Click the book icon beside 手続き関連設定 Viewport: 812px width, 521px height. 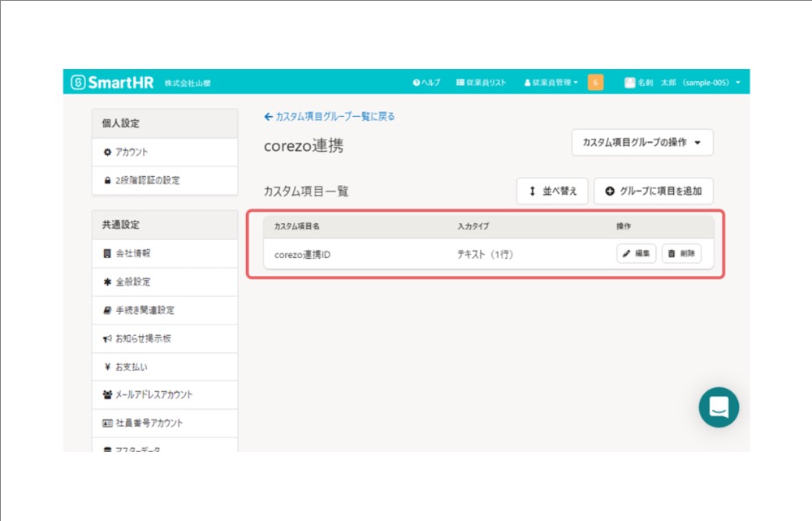point(107,311)
